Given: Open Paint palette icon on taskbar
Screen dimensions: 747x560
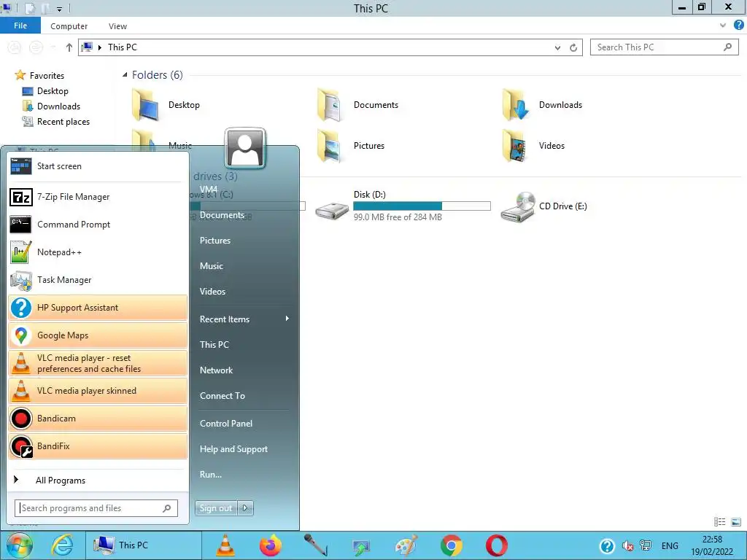Looking at the screenshot, I should point(406,545).
